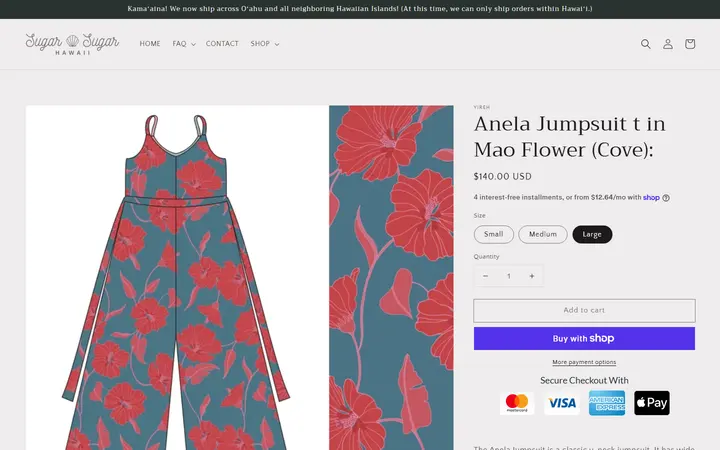The image size is (720, 450).
Task: Click the shop installments link
Action: tap(651, 197)
